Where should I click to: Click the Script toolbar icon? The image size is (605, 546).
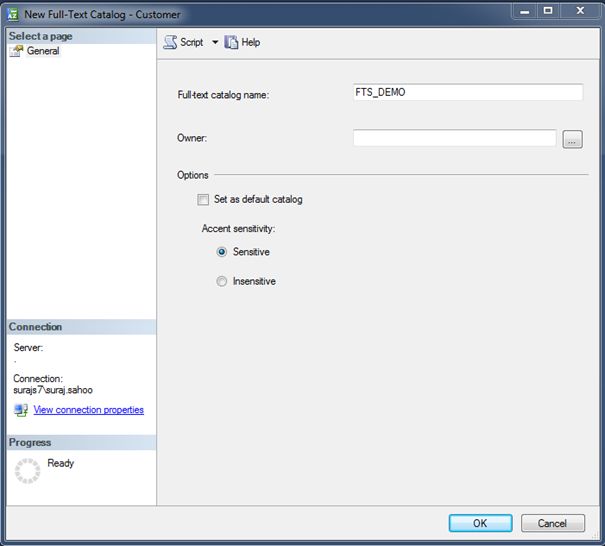click(170, 42)
